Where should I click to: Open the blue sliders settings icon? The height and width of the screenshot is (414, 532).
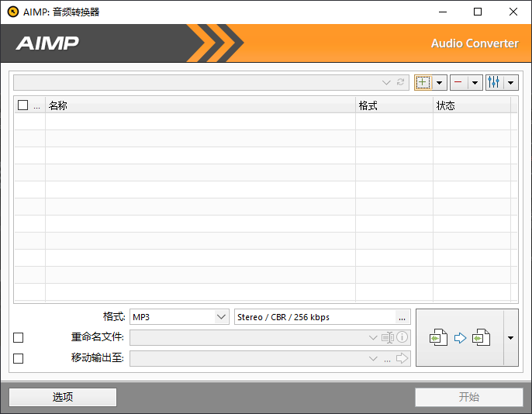[494, 82]
